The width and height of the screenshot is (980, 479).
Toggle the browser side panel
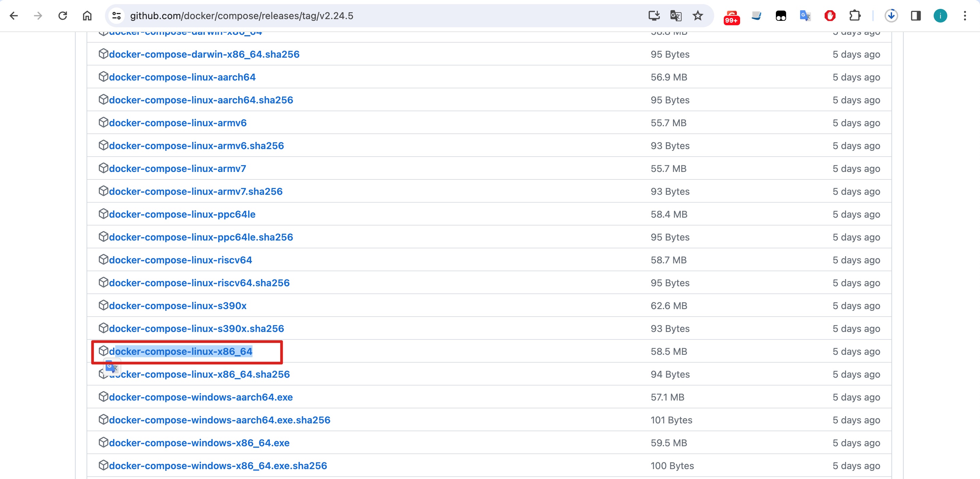coord(916,16)
